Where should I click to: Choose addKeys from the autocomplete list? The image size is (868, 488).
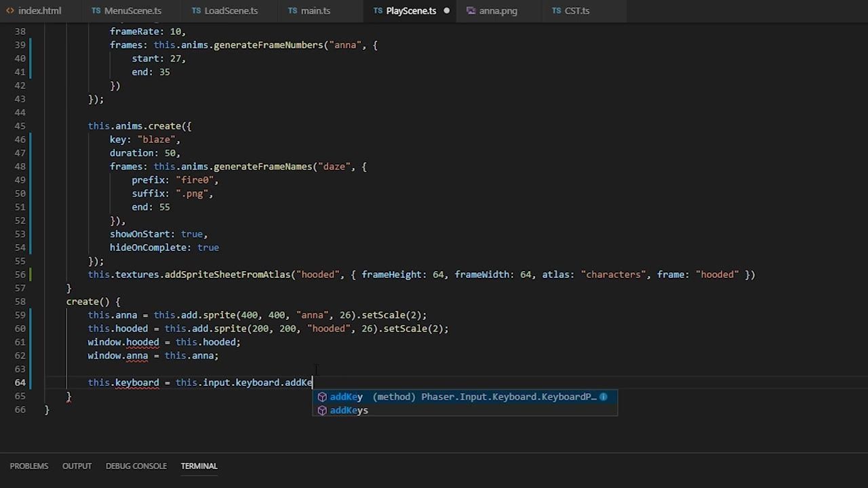click(x=465, y=410)
